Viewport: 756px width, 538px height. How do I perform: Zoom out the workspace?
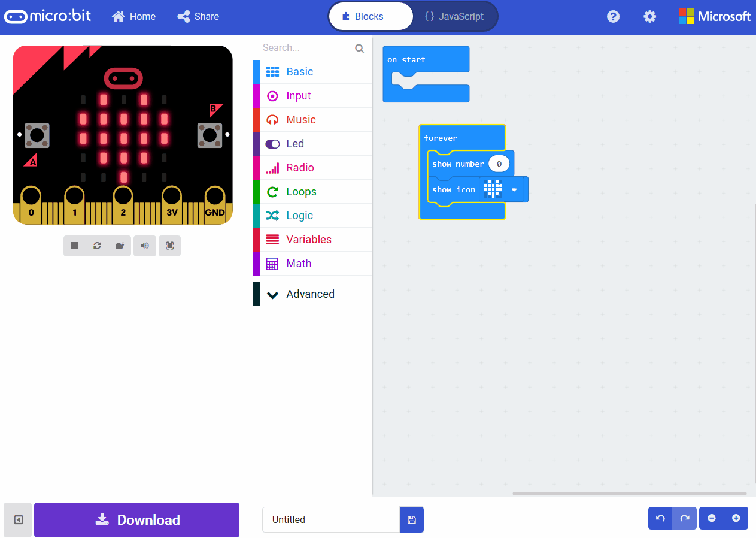tap(712, 518)
